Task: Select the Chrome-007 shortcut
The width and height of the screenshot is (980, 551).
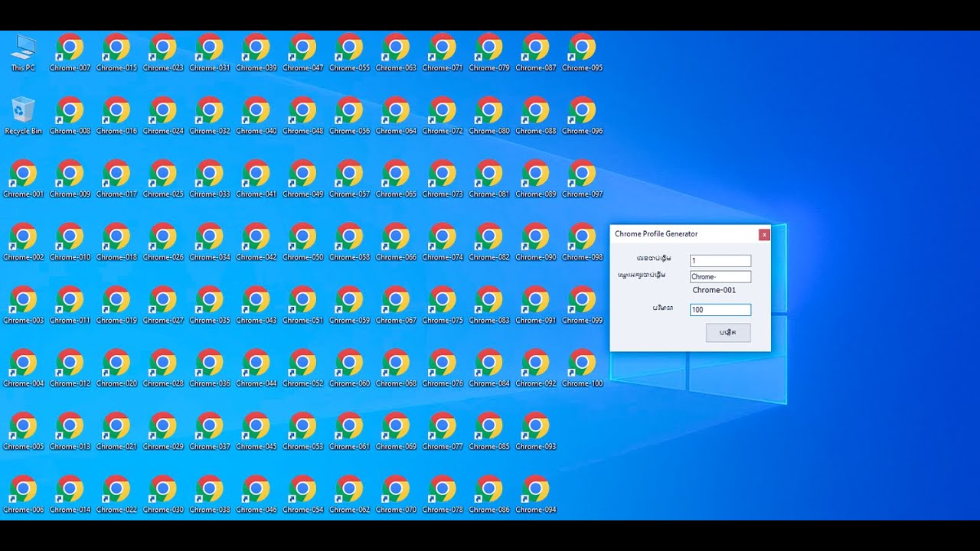Action: [70, 53]
